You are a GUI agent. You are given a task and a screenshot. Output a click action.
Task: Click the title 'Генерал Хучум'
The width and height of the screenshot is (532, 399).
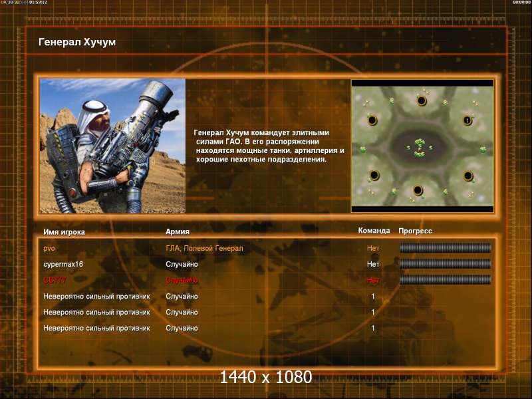coord(77,42)
